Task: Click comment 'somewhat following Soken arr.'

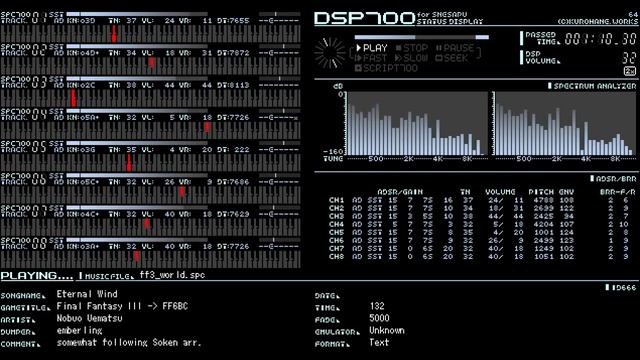Action: (129, 342)
